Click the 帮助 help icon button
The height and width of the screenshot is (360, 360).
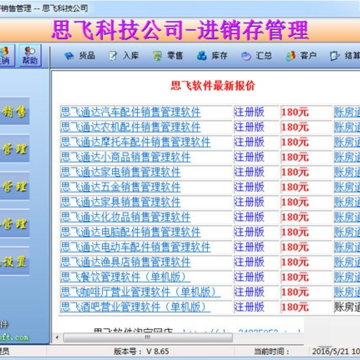point(30,55)
